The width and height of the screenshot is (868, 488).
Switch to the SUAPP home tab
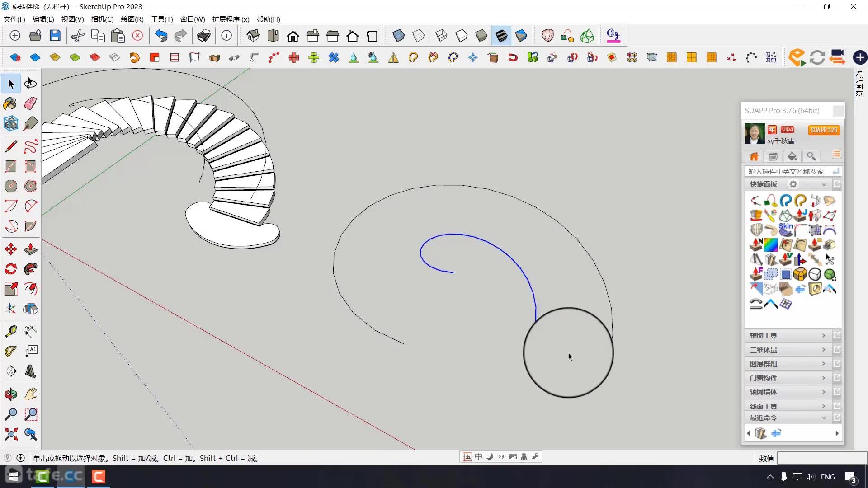[754, 156]
